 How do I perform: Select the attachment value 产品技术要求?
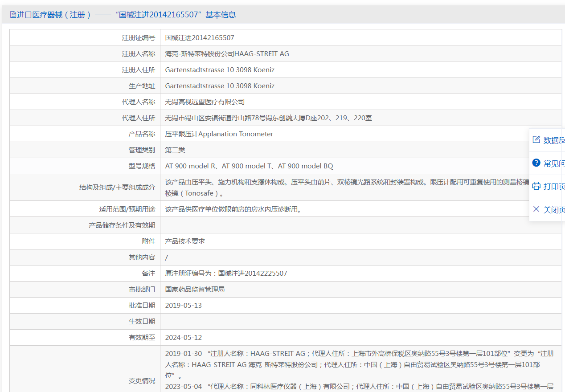pyautogui.click(x=185, y=241)
